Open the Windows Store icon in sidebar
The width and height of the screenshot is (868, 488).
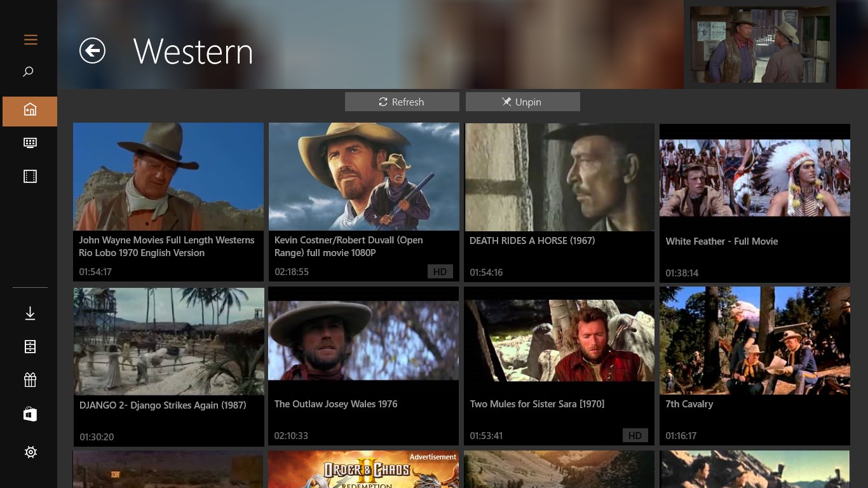29,414
